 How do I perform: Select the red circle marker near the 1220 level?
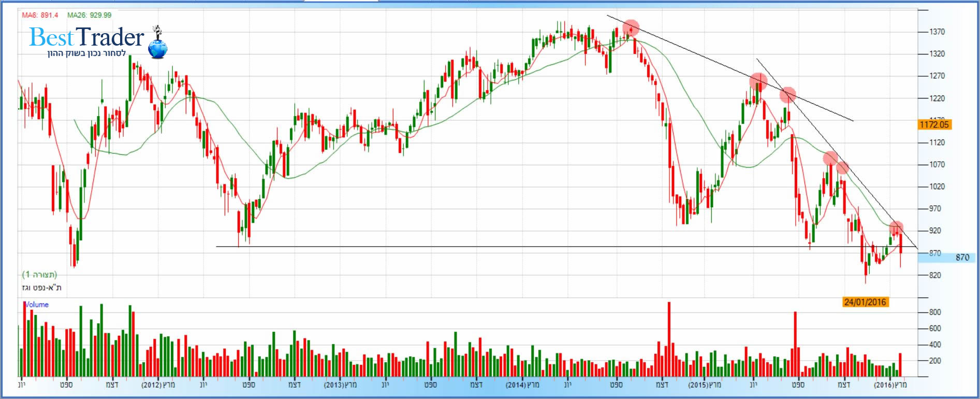(787, 94)
